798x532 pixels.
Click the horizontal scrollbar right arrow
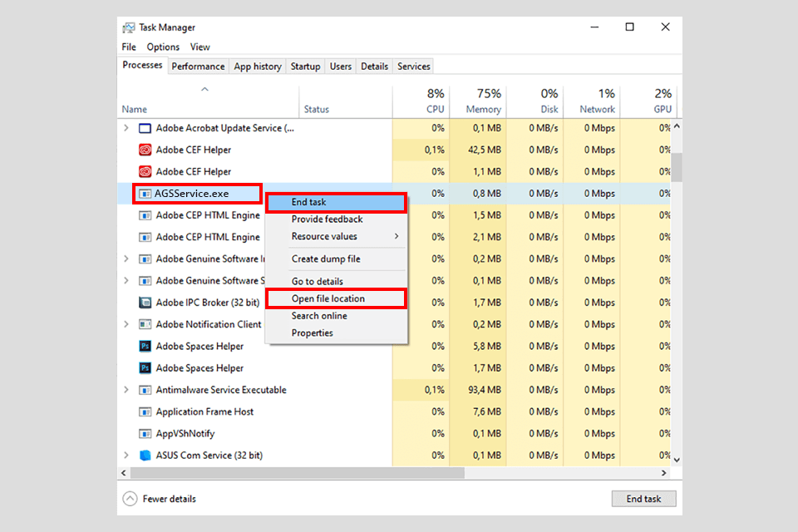click(664, 473)
